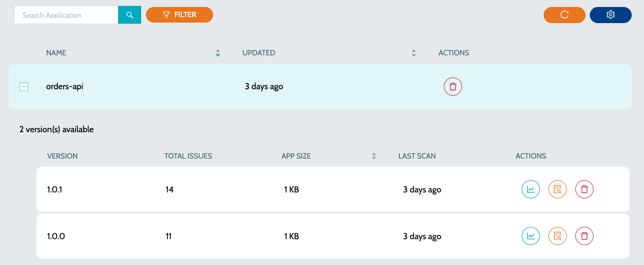Screen dimensions: 644x265
Task: Sort applications by Name column arrows
Action: click(x=218, y=53)
